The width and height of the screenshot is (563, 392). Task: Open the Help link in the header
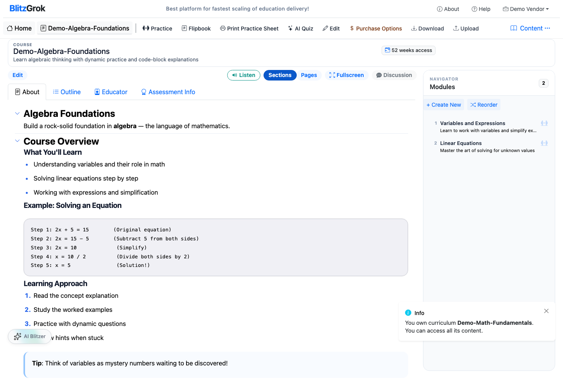(481, 9)
